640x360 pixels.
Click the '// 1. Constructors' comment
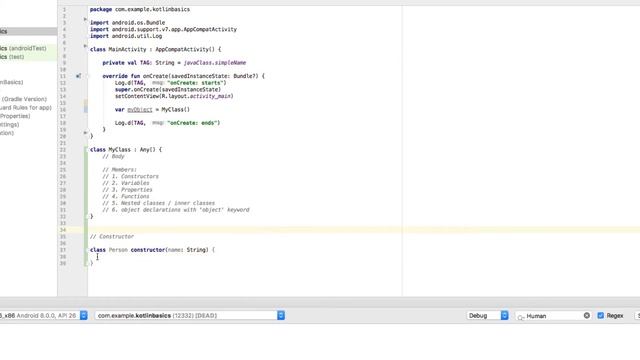[x=130, y=176]
